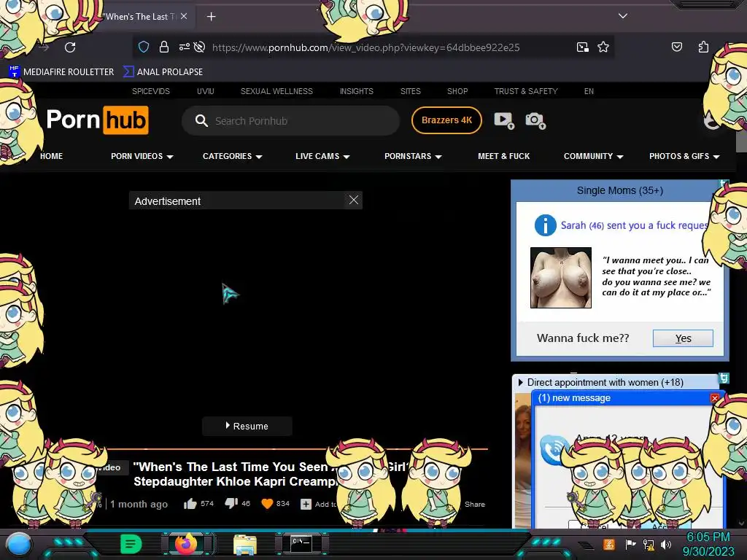Expand the COMMUNITY dropdown
The width and height of the screenshot is (747, 560).
tap(593, 156)
